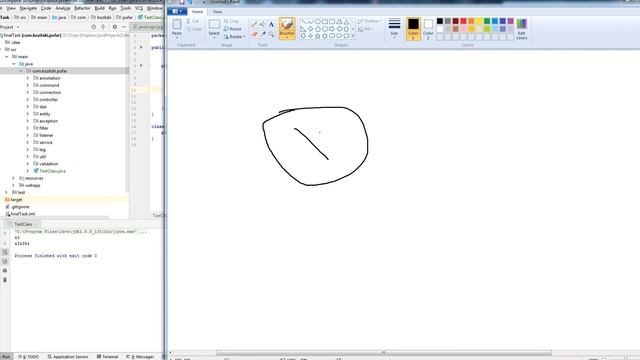Viewport: 640px width, 360px height.
Task: Click the Resize button in Paint
Action: coord(233,29)
